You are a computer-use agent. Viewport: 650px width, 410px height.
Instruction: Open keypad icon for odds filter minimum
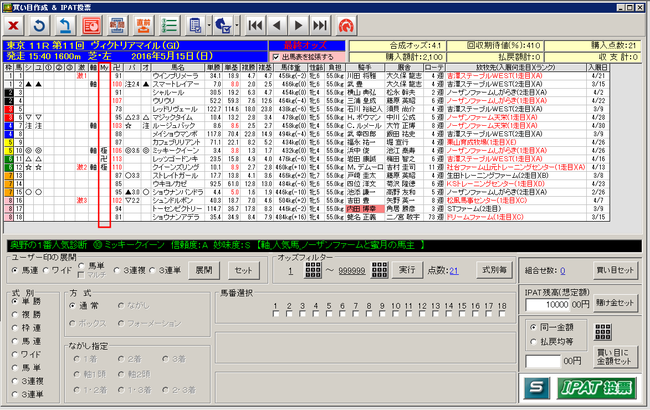313,270
